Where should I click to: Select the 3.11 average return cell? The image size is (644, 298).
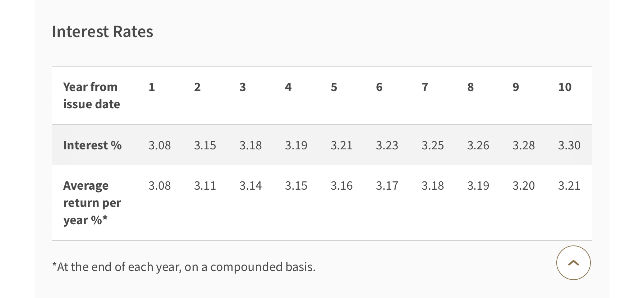tap(205, 186)
